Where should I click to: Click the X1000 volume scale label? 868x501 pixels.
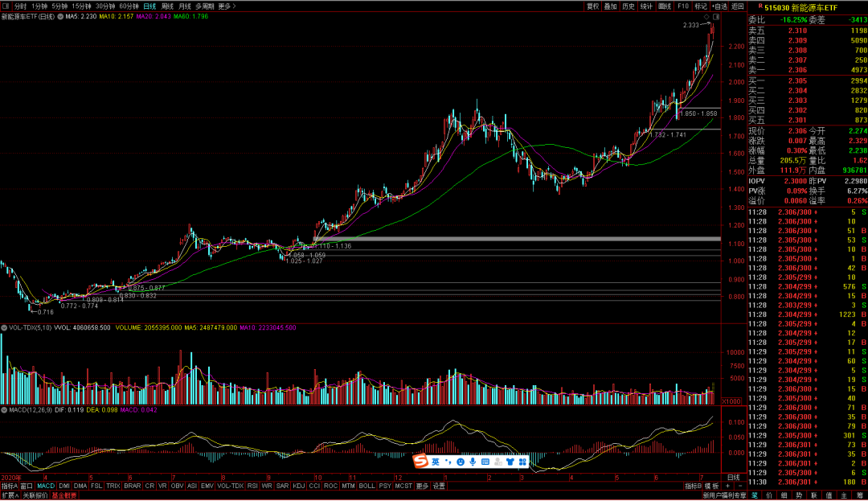tap(732, 401)
